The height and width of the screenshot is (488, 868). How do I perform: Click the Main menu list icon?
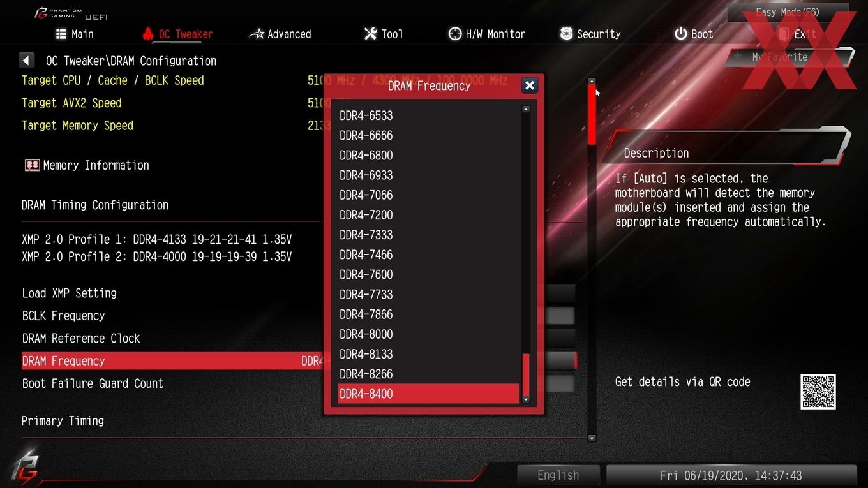[61, 34]
